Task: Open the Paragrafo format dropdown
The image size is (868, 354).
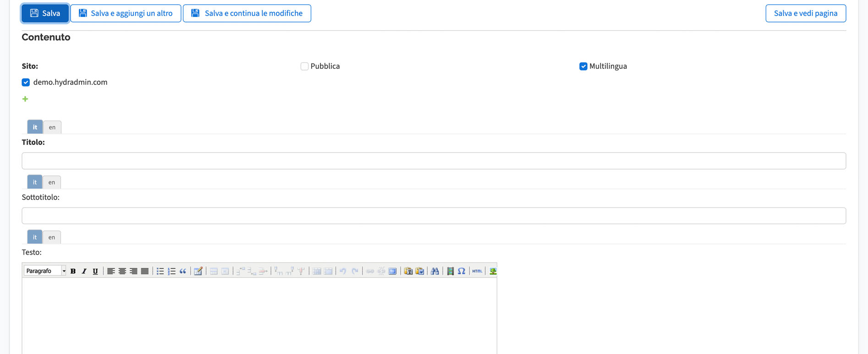Action: point(45,271)
